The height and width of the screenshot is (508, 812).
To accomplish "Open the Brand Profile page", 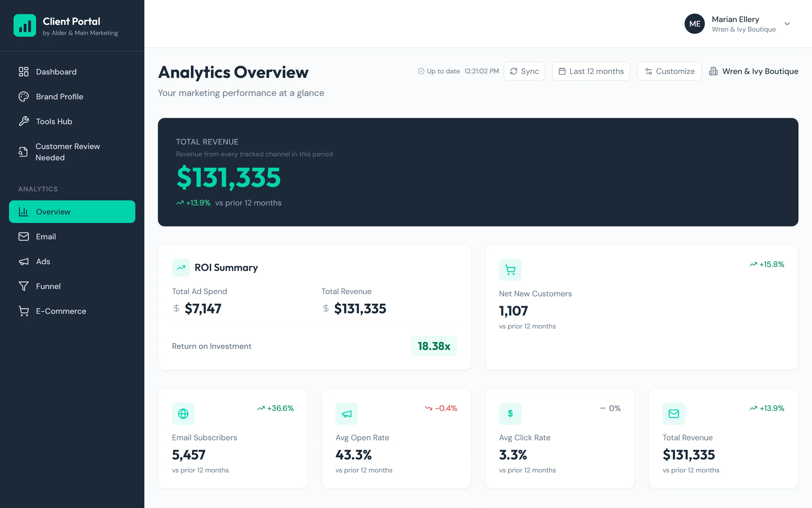I will [72, 97].
